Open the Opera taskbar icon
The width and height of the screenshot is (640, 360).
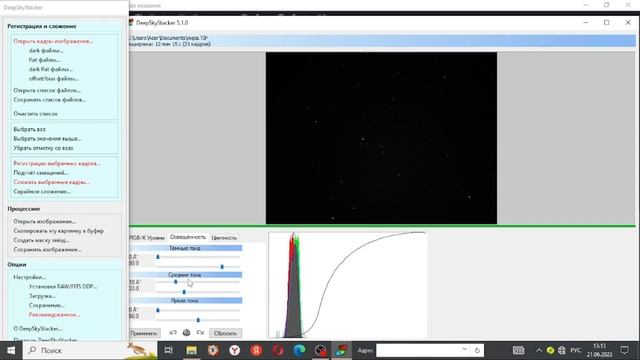[278, 350]
